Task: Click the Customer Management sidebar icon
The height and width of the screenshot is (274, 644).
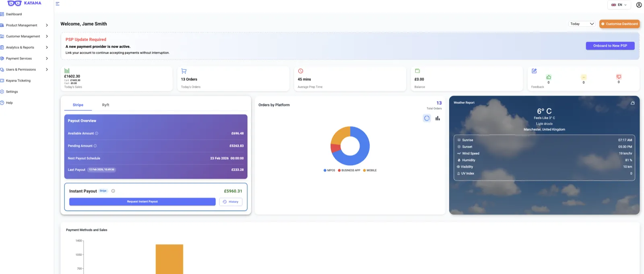Action: [x=2, y=36]
